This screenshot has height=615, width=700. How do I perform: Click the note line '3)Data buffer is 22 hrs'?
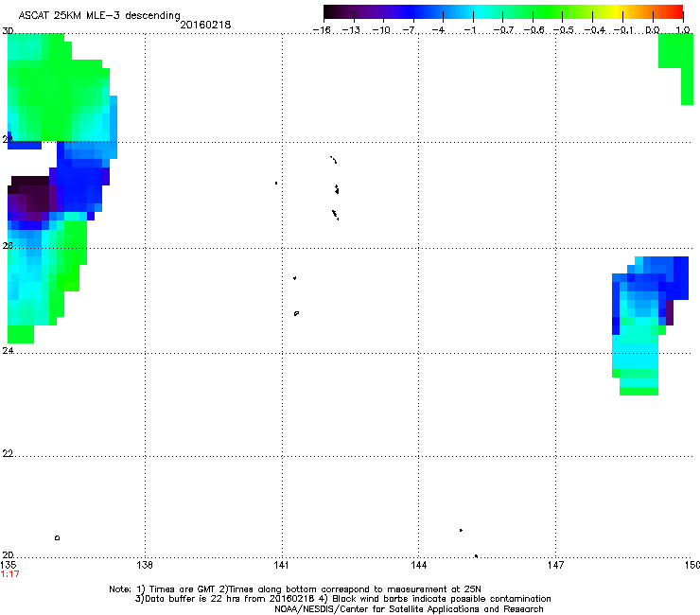click(x=342, y=599)
